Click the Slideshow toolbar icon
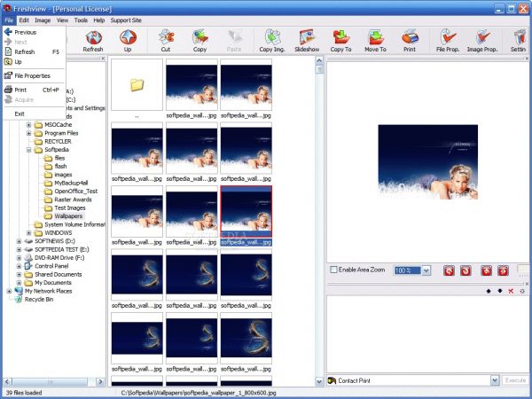Image resolution: width=532 pixels, height=399 pixels. [306, 41]
